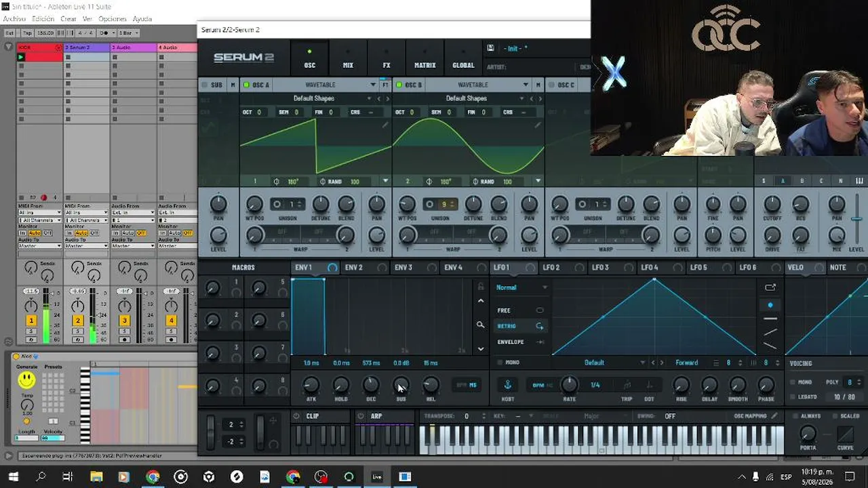
Task: Enable the OSC C oscillator
Action: [551, 85]
